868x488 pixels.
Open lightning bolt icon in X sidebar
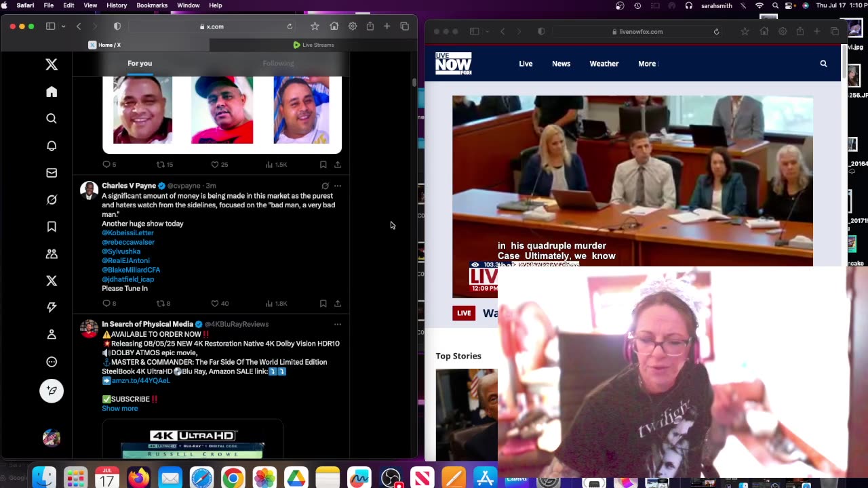(52, 308)
